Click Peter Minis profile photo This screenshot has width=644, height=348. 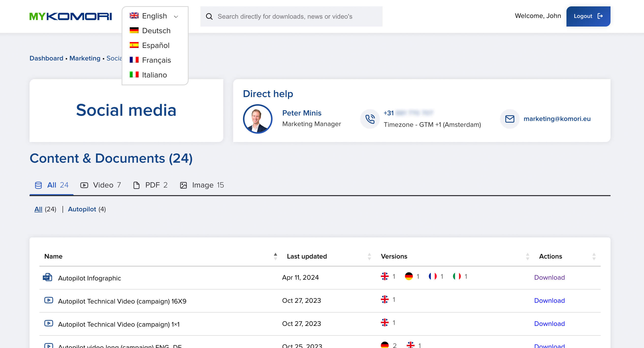click(258, 119)
